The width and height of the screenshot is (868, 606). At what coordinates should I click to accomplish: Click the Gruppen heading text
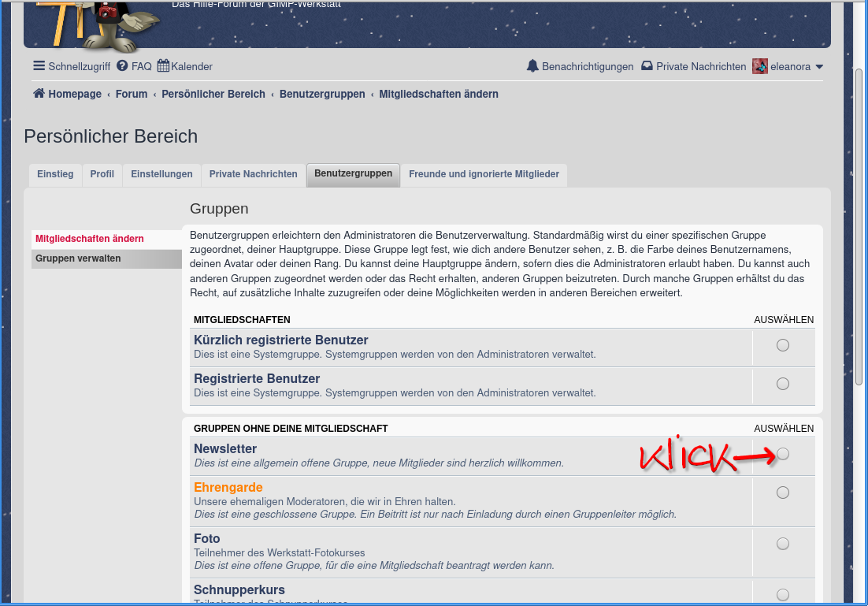pyautogui.click(x=219, y=209)
